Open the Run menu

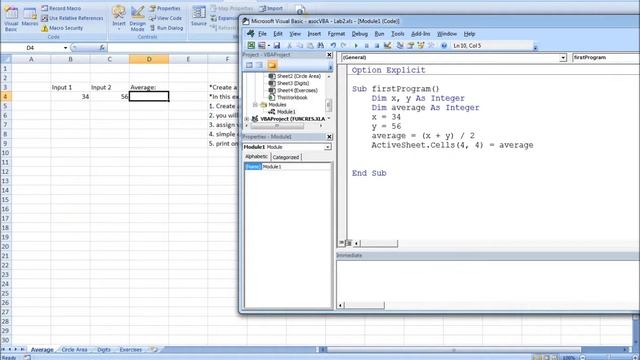[x=379, y=34]
